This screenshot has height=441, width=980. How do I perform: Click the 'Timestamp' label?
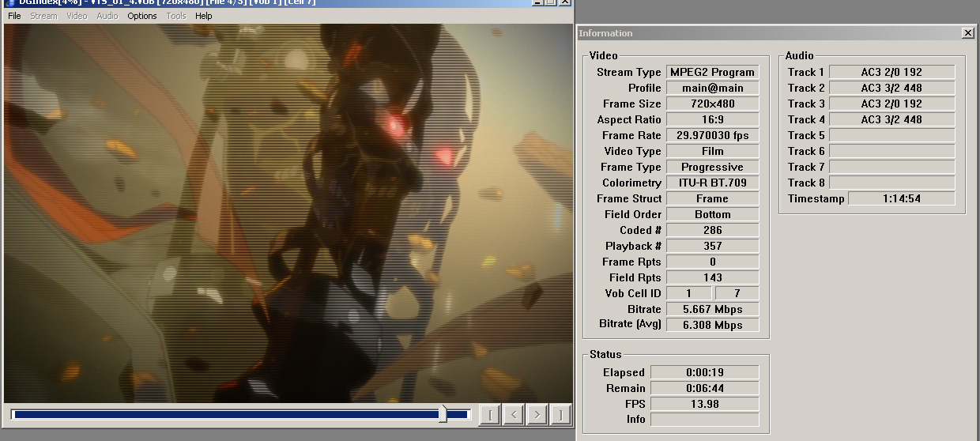click(x=816, y=198)
